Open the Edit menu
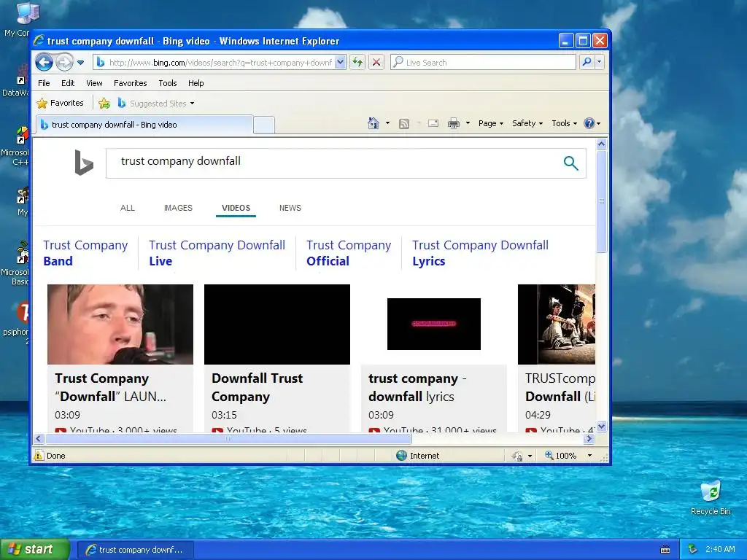 click(x=68, y=83)
